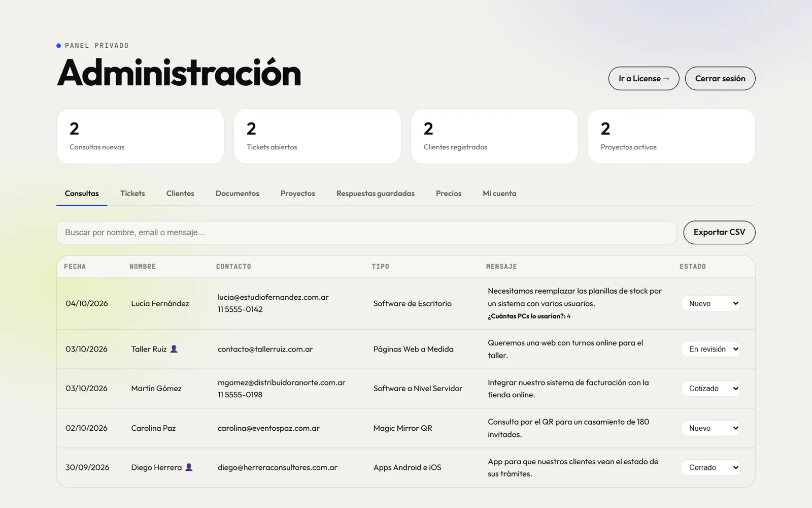Click the 'Páginas Web a Medida' type cell
812x508 pixels.
414,349
